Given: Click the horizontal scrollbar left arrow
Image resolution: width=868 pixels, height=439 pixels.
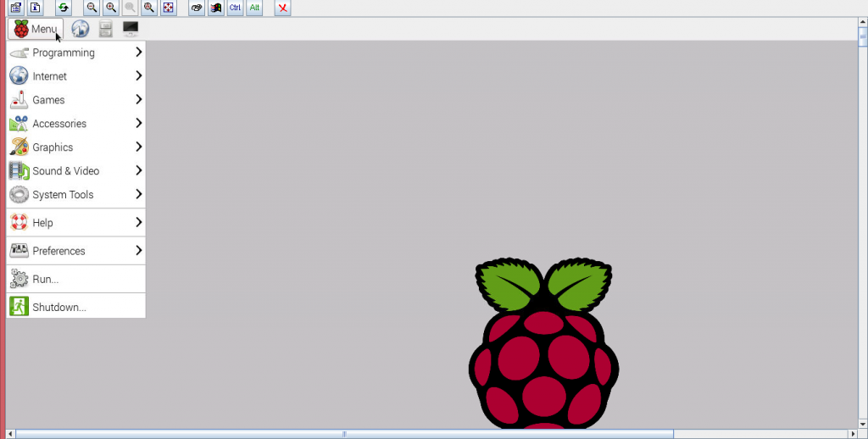Looking at the screenshot, I should 10,434.
